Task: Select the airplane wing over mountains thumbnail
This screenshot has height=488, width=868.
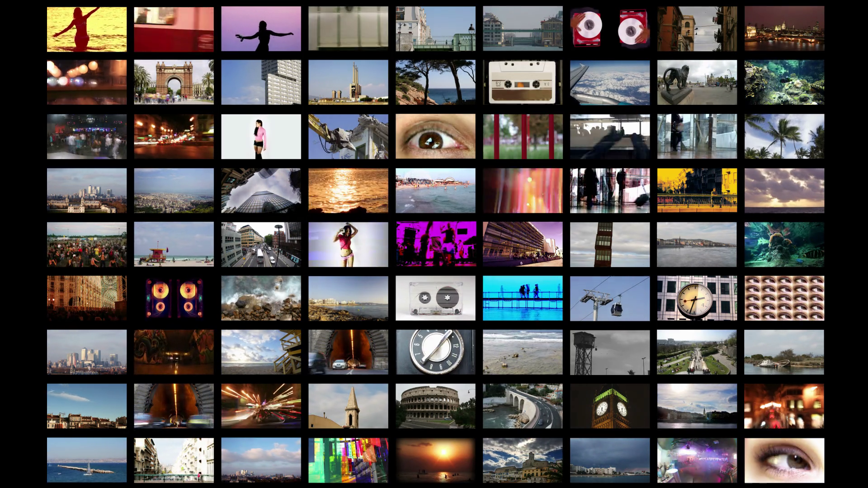Action: 610,82
